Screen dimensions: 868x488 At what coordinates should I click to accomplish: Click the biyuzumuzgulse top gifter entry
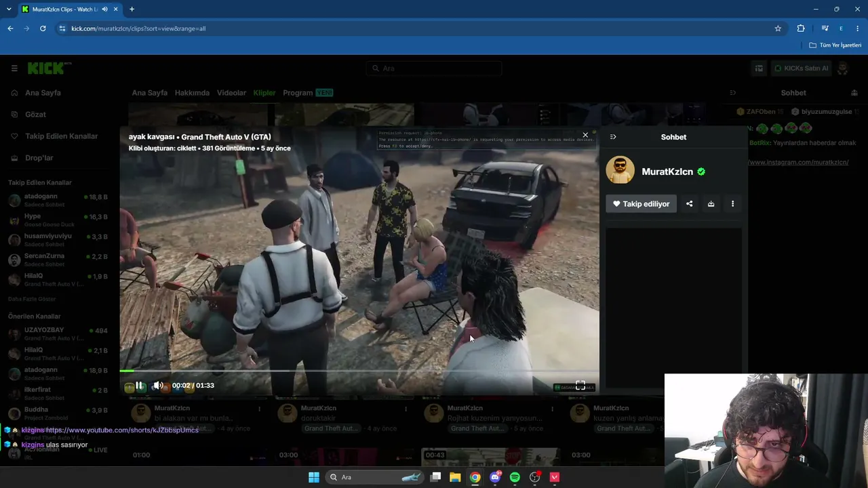pyautogui.click(x=825, y=112)
